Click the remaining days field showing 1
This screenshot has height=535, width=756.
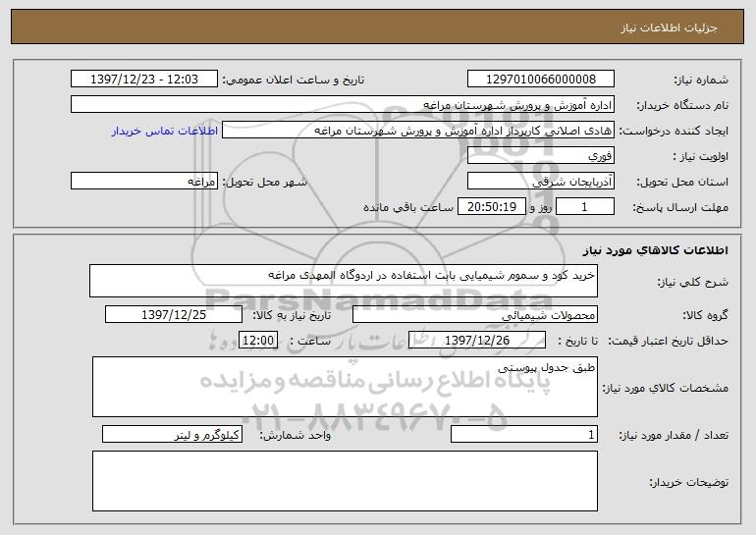pyautogui.click(x=585, y=207)
